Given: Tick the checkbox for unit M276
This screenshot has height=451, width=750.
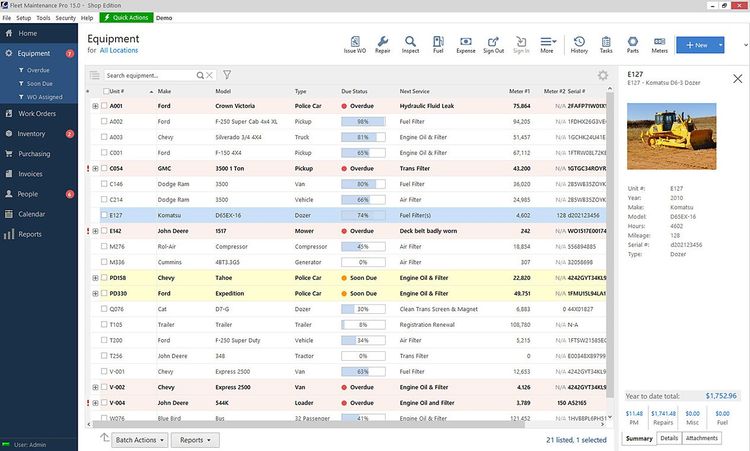Looking at the screenshot, I should click(x=103, y=246).
